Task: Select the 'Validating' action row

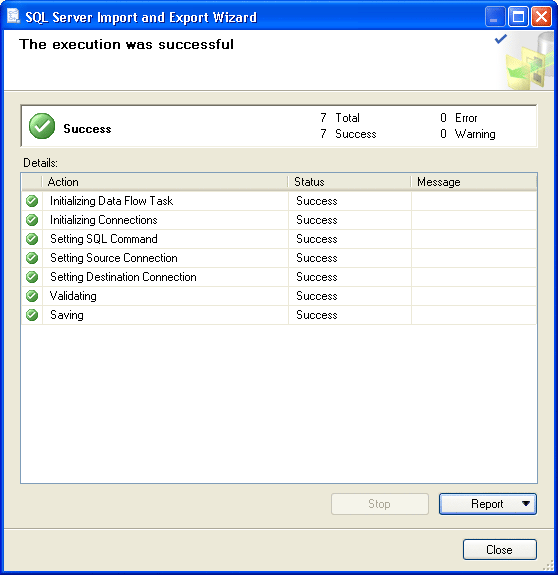Action: coord(279,296)
